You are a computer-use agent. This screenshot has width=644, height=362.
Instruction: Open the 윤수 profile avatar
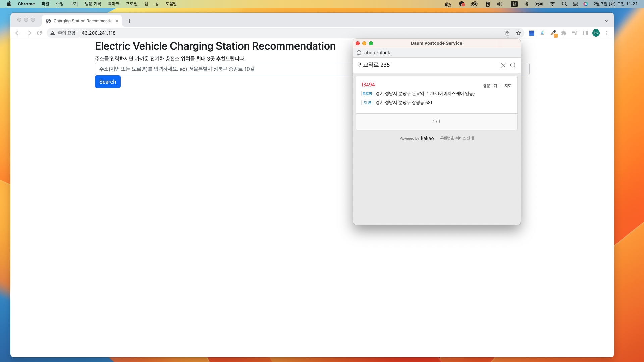596,33
